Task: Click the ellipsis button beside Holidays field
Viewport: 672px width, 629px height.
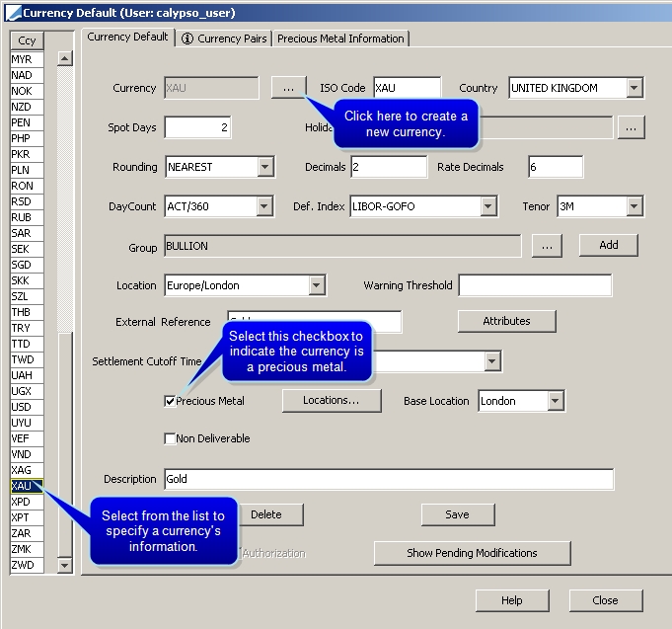Action: (x=631, y=127)
